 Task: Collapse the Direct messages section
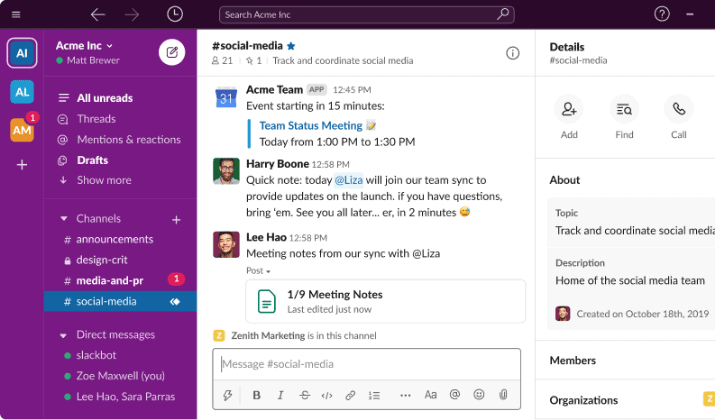point(63,335)
